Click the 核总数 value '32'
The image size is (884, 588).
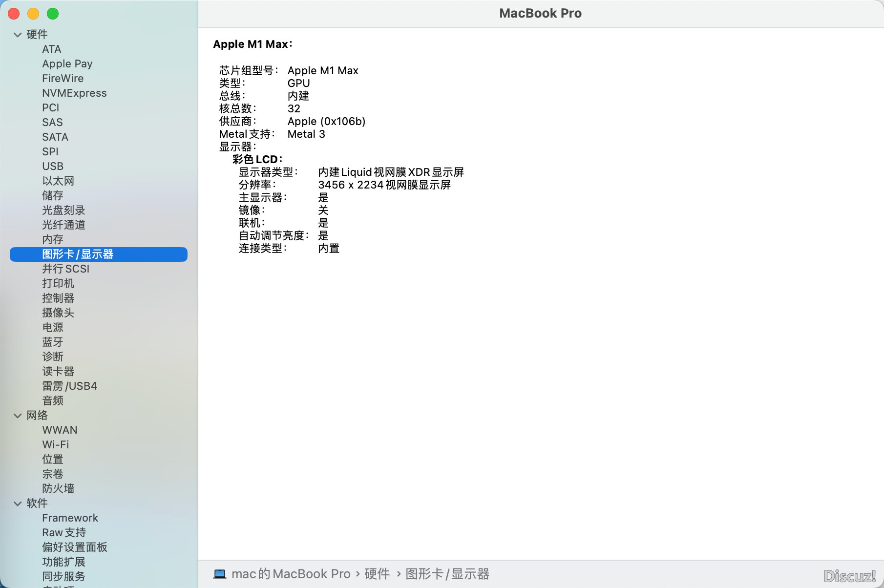[294, 109]
